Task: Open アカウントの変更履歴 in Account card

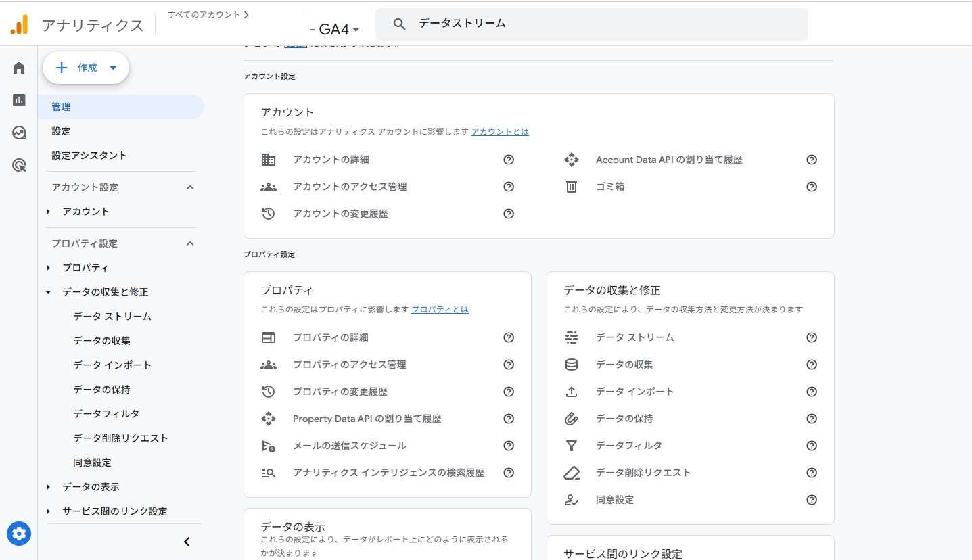Action: click(x=340, y=214)
